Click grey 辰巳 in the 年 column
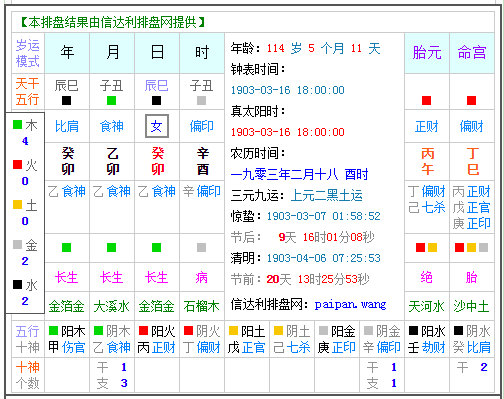Viewport: 504px width, 399px height. pos(67,86)
